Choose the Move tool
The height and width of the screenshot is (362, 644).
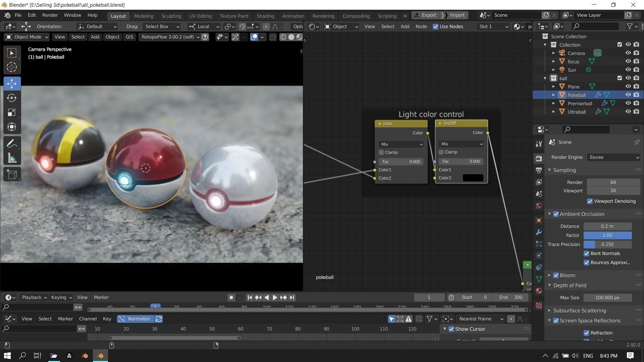[x=12, y=83]
